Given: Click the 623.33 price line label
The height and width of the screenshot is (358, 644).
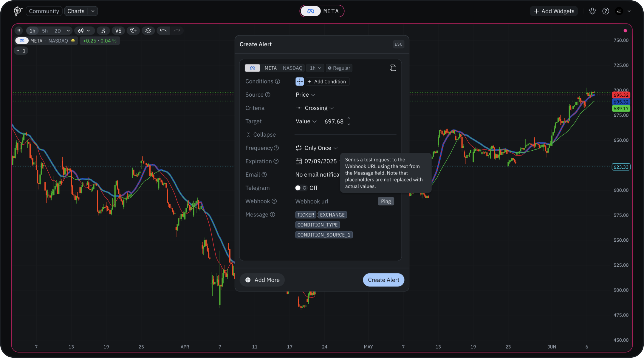Looking at the screenshot, I should [621, 167].
